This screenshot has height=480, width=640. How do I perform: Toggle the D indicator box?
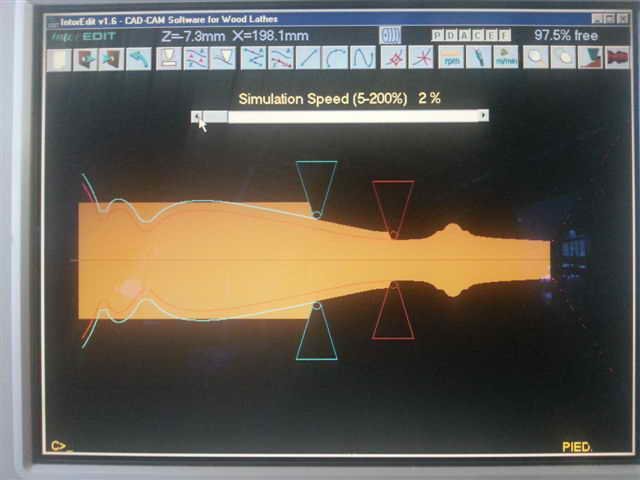click(451, 35)
